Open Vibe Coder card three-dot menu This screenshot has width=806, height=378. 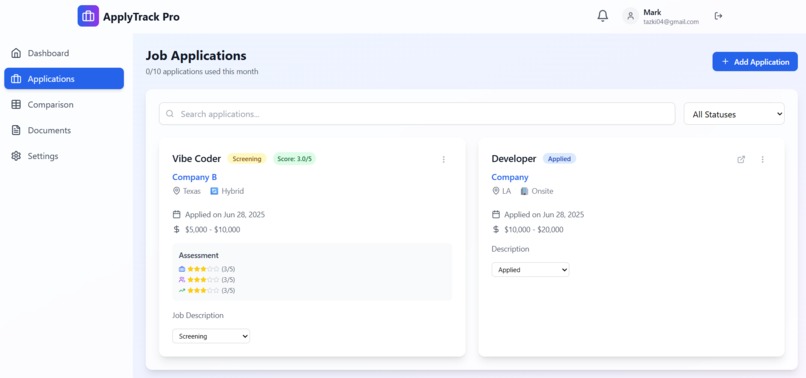(x=444, y=159)
